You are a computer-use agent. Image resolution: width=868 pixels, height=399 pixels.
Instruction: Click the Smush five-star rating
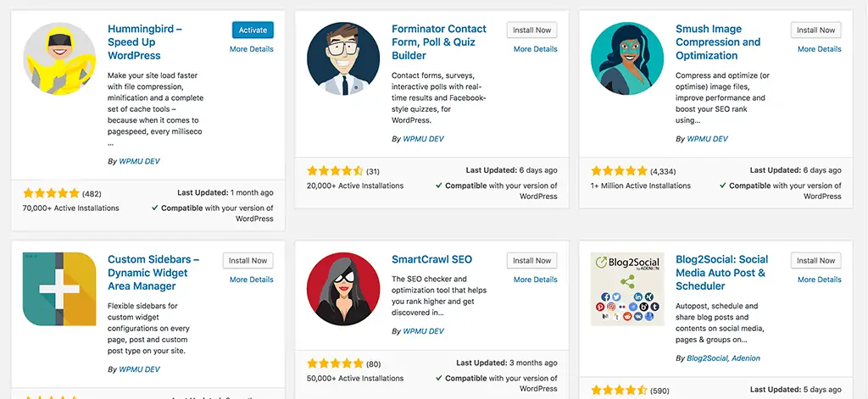619,170
